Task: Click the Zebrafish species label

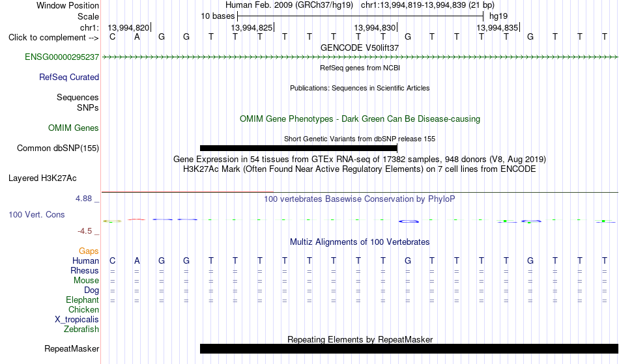Action: [81, 329]
